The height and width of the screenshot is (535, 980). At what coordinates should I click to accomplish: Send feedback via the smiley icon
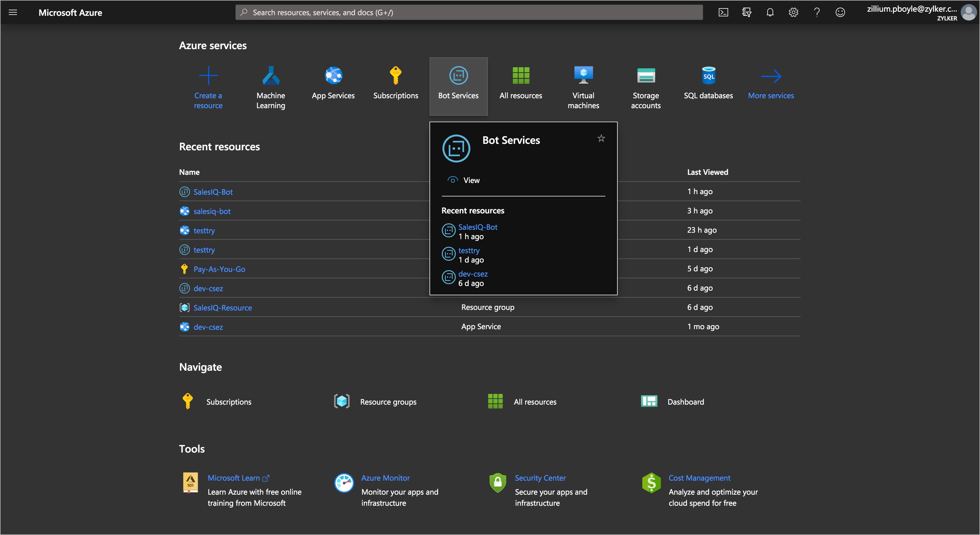point(840,12)
